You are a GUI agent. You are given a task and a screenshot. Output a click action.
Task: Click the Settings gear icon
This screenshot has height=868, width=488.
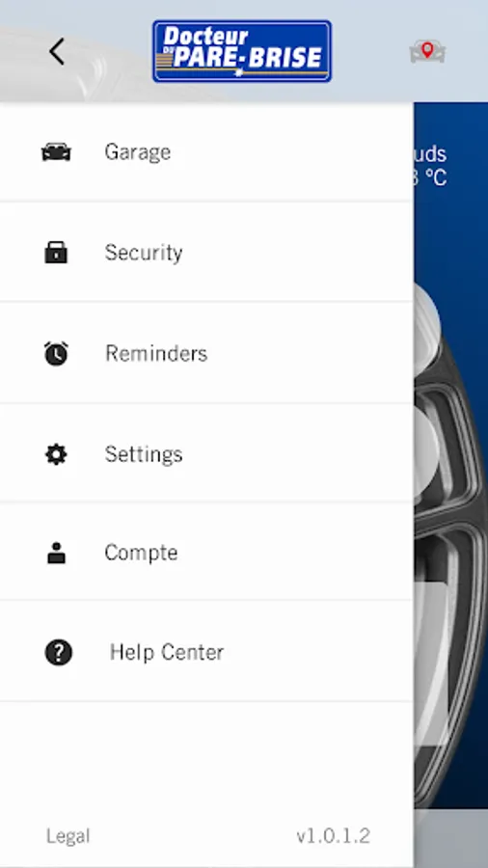[56, 454]
